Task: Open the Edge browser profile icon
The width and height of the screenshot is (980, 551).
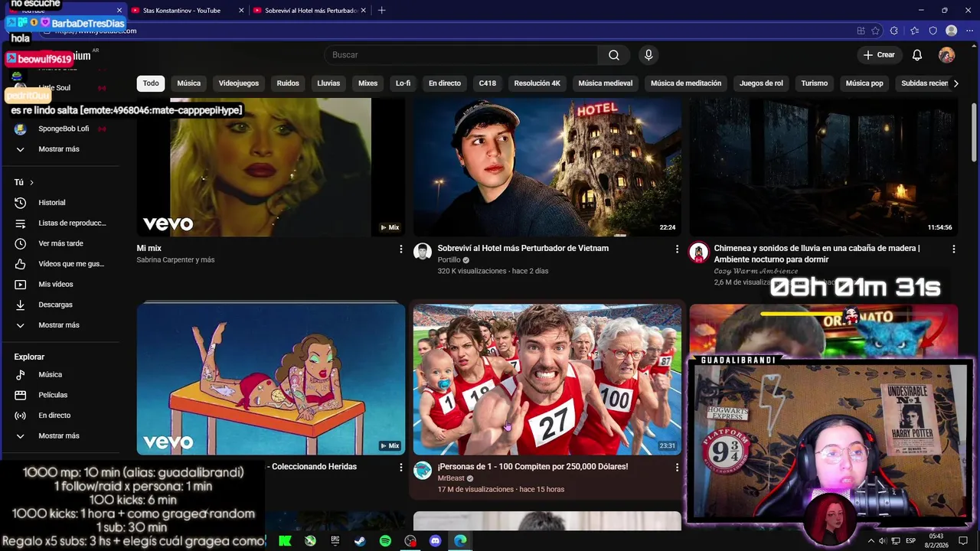Action: click(952, 31)
